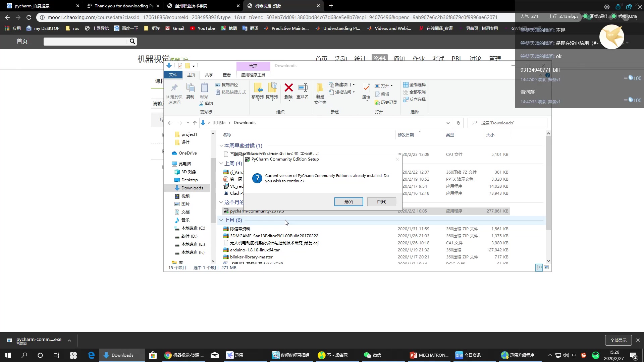Click 是(Y) in the PyCharm Setup dialog
Viewport: 644px width, 362px height.
(x=349, y=201)
